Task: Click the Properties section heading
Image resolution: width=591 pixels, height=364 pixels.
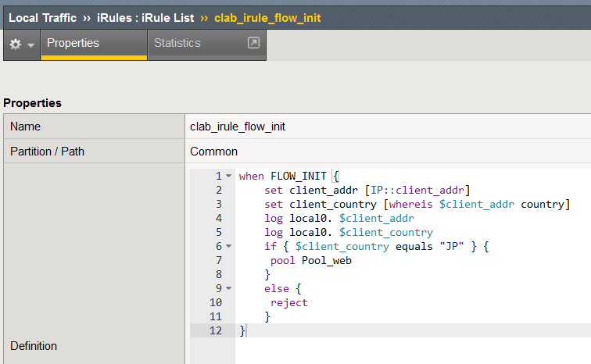Action: coord(32,103)
